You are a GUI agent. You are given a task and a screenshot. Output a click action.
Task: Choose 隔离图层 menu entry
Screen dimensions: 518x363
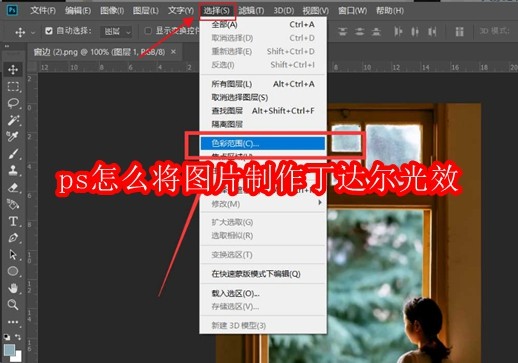(x=263, y=124)
